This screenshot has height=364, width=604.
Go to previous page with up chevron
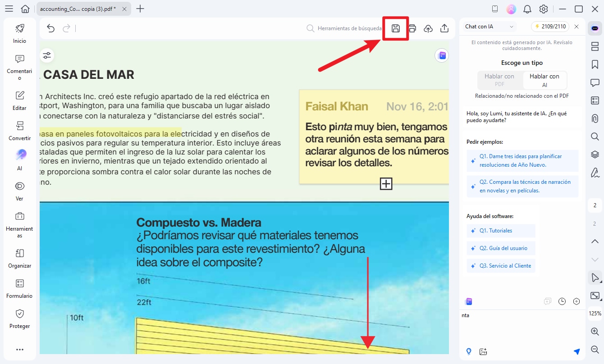(x=595, y=241)
